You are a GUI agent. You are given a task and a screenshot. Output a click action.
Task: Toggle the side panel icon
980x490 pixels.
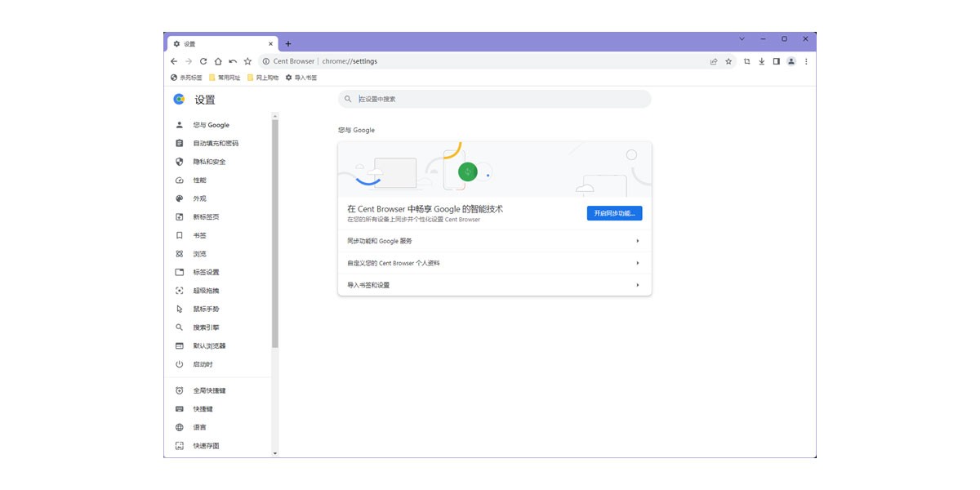click(x=776, y=61)
